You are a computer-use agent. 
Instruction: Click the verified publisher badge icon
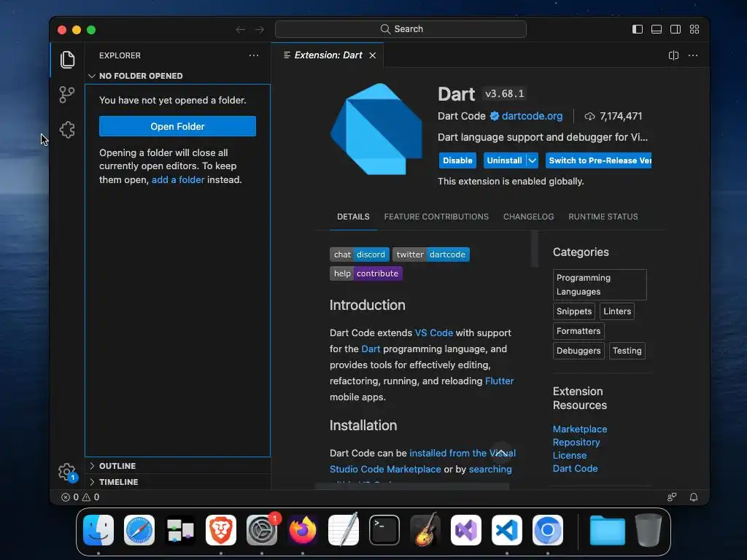tap(495, 116)
